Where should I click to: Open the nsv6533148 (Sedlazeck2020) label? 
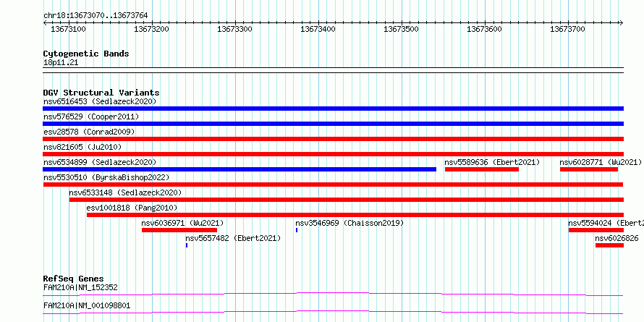(125, 192)
